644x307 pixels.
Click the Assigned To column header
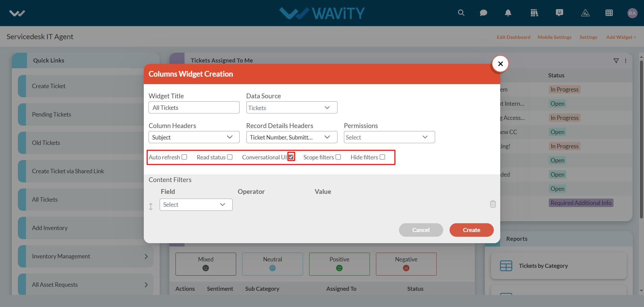[341, 289]
